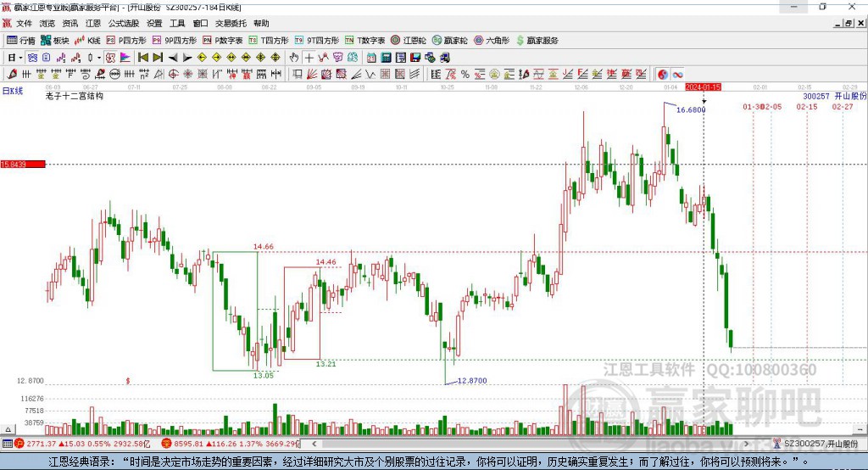Select the protractor angle tool
Viewport: 868px width, 470px height.
[159, 74]
